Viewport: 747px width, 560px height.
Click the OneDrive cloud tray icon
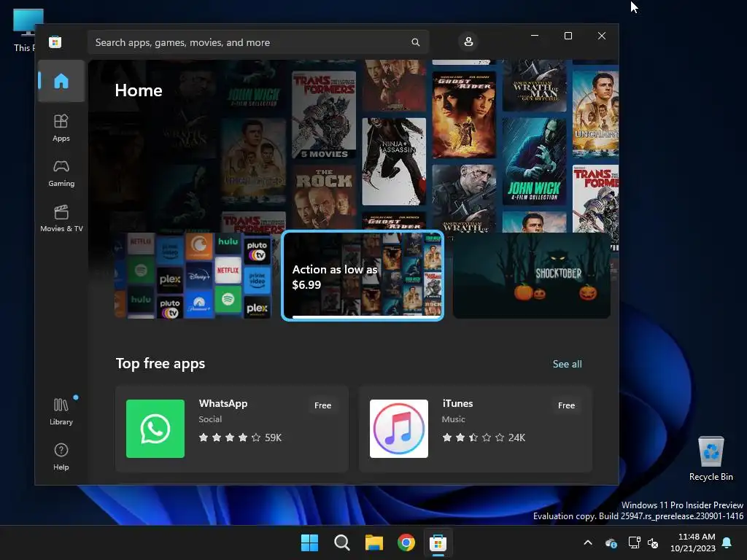(611, 542)
